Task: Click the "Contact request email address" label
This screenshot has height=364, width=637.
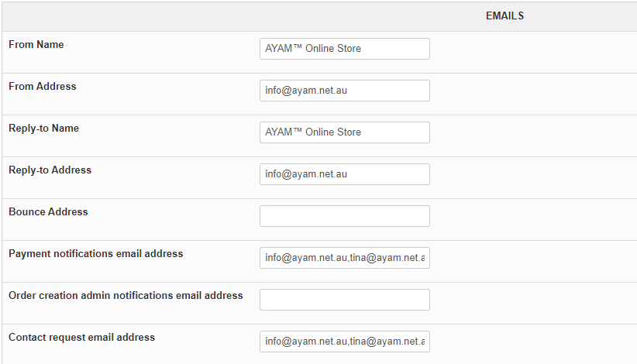Action: [82, 338]
